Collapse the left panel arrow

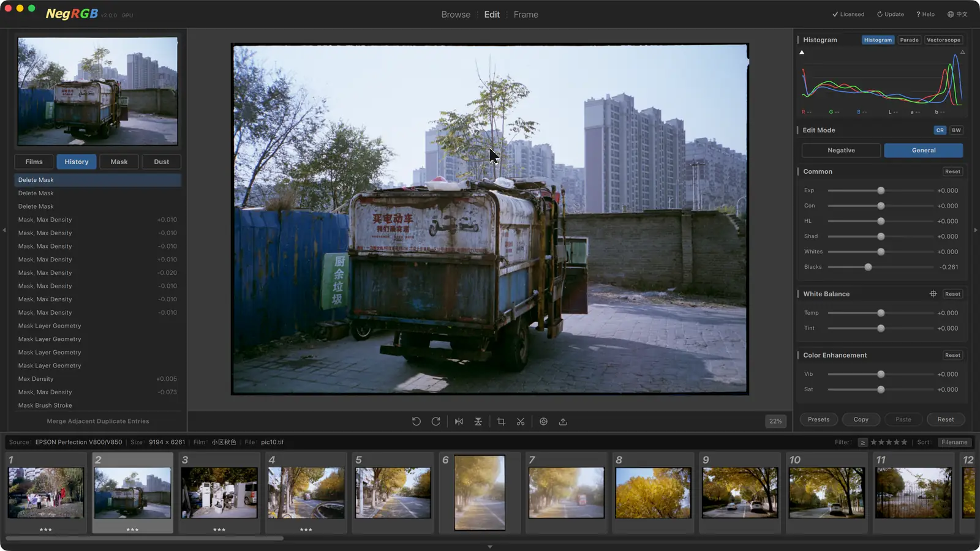point(4,230)
